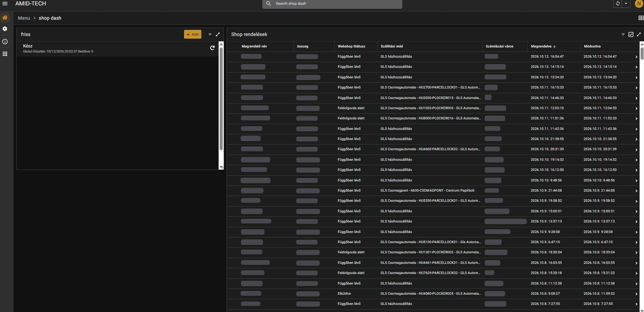The height and width of the screenshot is (312, 644).
Task: Reload the Kész item
Action: [x=212, y=48]
